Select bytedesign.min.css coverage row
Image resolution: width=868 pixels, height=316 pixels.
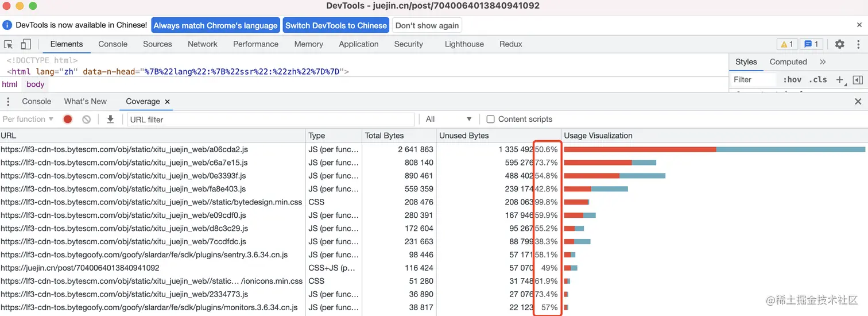click(434, 202)
